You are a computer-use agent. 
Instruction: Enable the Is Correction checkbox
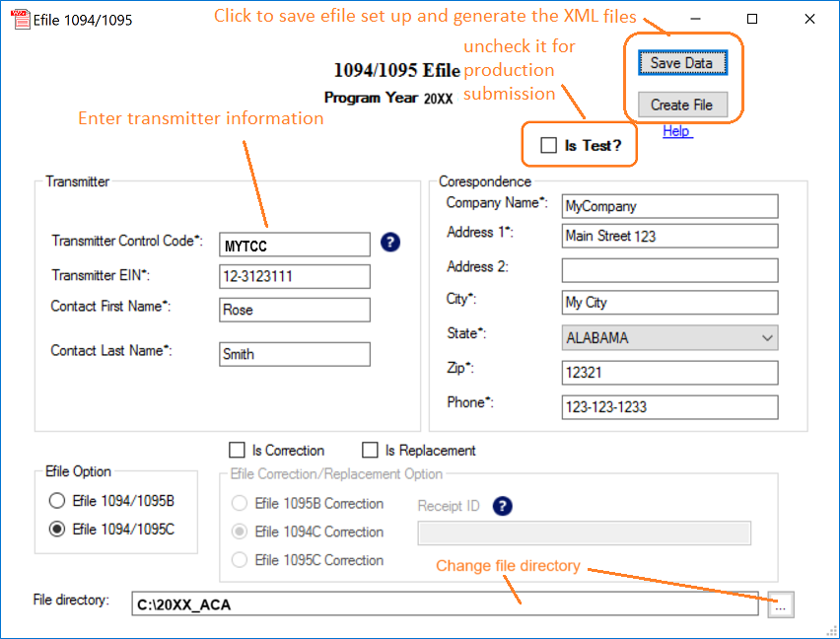(237, 451)
